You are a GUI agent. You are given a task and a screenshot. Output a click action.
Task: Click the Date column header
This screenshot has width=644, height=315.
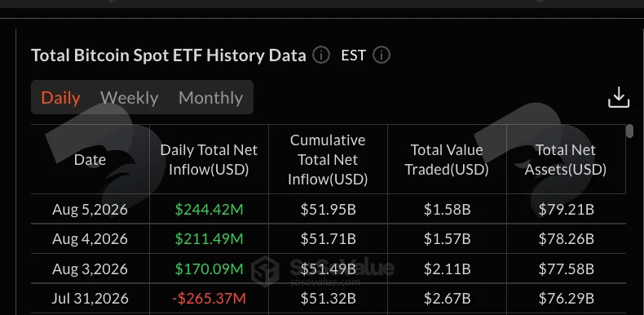point(90,160)
